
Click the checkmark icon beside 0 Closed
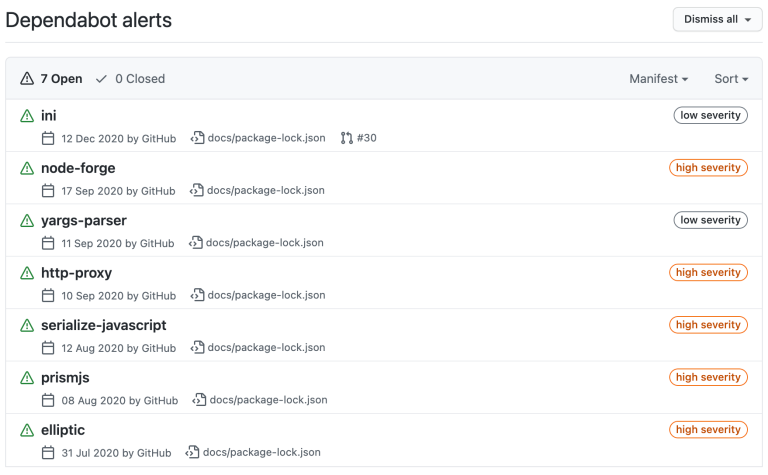tap(101, 79)
